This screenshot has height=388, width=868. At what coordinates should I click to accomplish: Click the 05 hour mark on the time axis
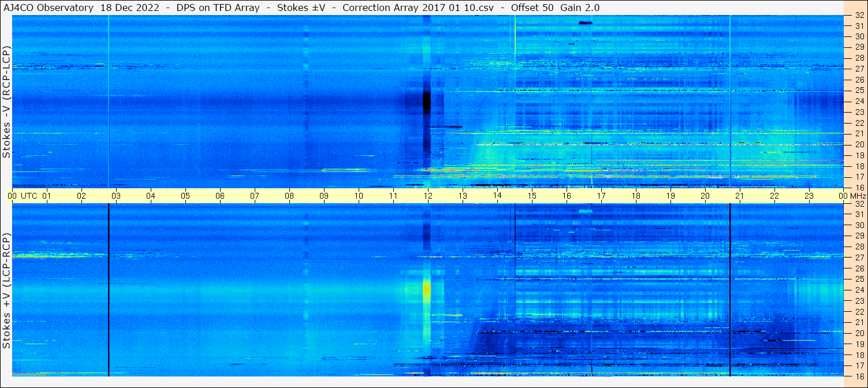pos(185,196)
